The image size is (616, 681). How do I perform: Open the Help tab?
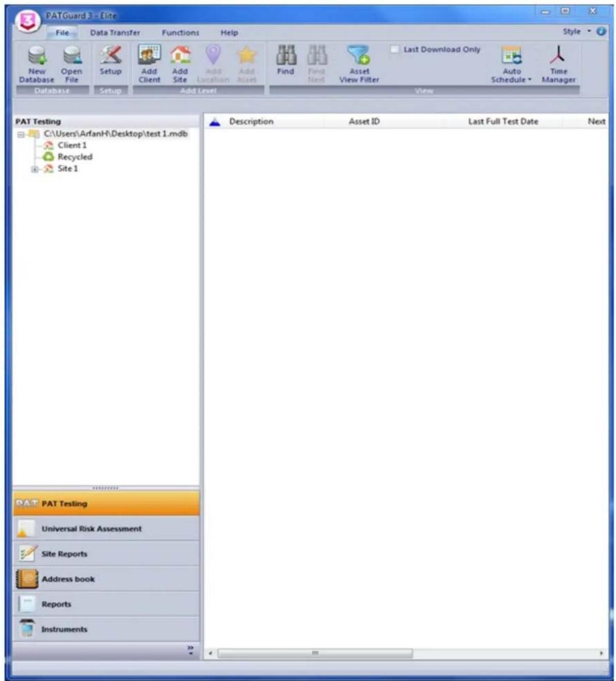229,33
